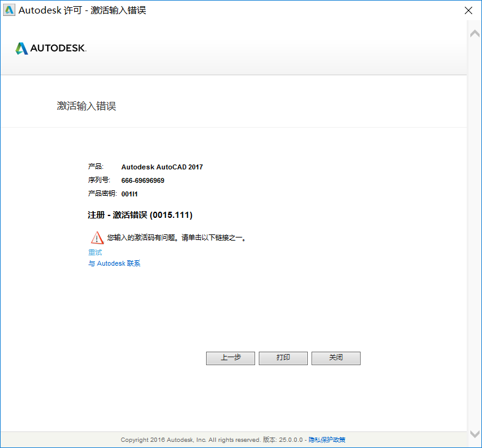Click the Autodesk title bar app icon
The image size is (482, 448).
[x=9, y=10]
